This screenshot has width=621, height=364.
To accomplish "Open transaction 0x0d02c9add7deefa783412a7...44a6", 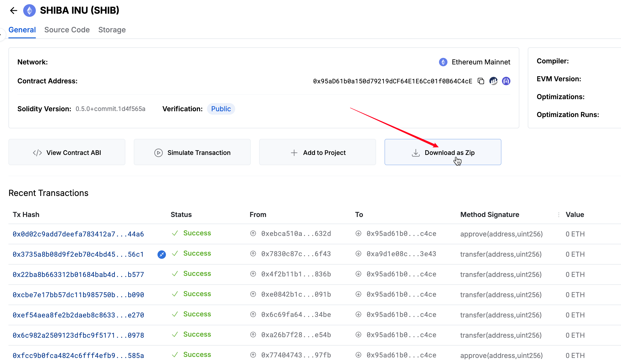I will point(78,234).
